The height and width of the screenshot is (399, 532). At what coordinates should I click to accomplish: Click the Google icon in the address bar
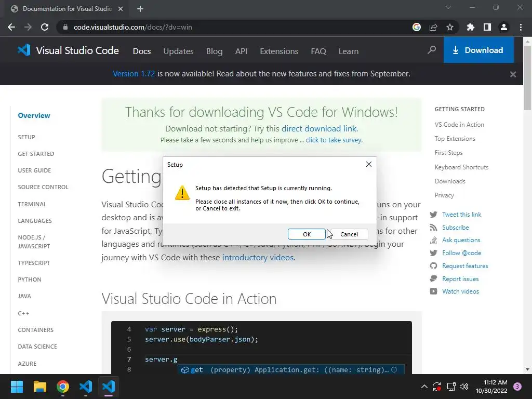[416, 27]
